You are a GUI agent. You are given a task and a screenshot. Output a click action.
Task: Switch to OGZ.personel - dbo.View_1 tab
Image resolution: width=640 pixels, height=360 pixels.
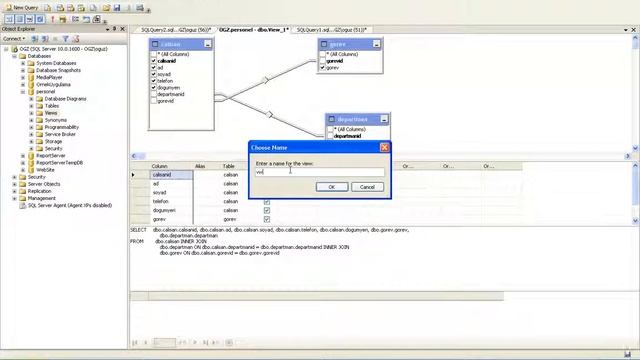tap(253, 30)
